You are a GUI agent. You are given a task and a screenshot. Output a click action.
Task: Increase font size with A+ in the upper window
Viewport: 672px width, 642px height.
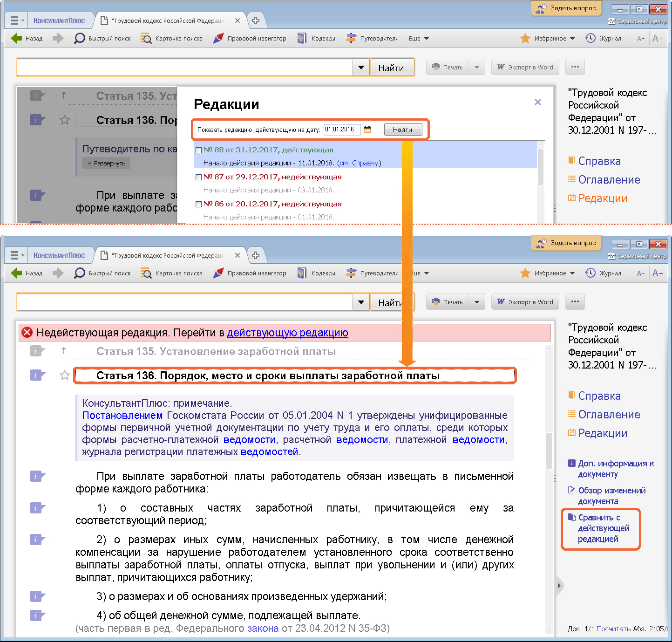[x=658, y=39]
